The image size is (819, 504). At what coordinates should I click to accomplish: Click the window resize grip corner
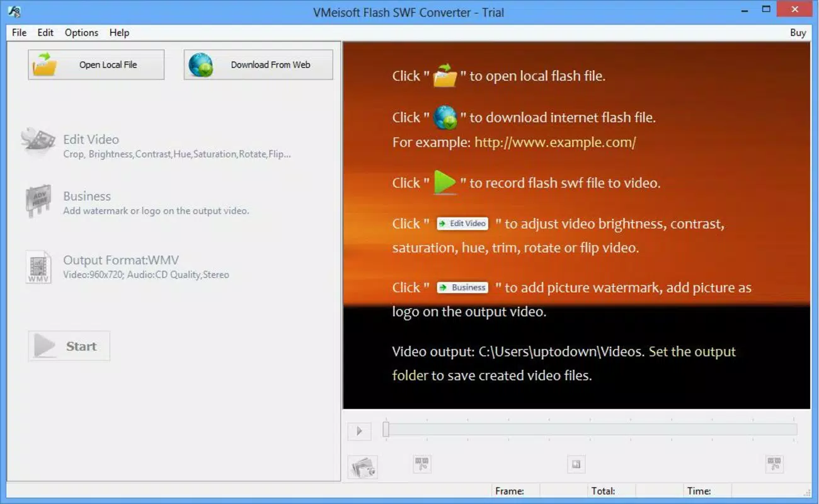[x=807, y=492]
